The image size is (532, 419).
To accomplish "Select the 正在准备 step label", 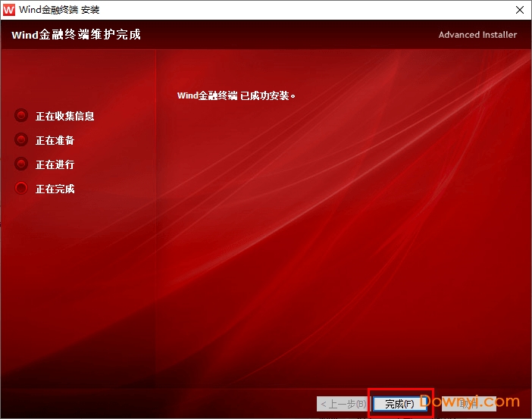I will 55,140.
